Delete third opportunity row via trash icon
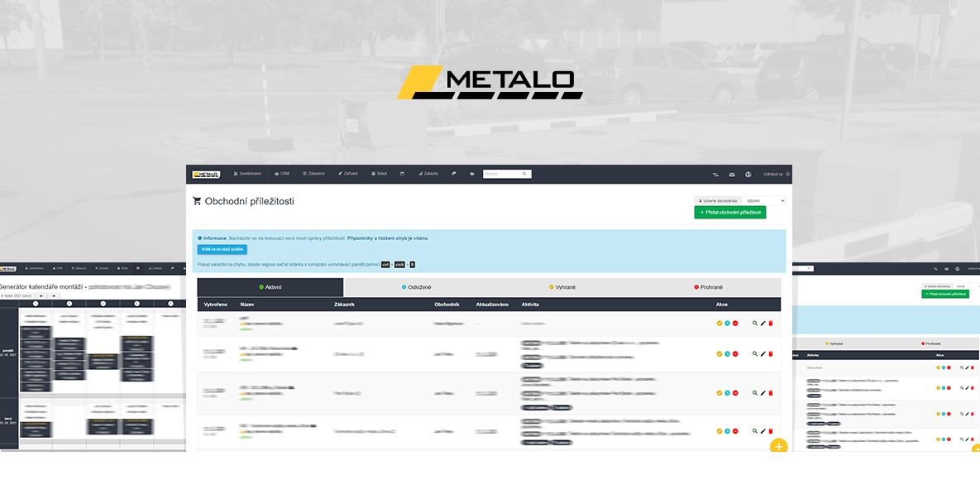980x480 pixels. pyautogui.click(x=771, y=393)
